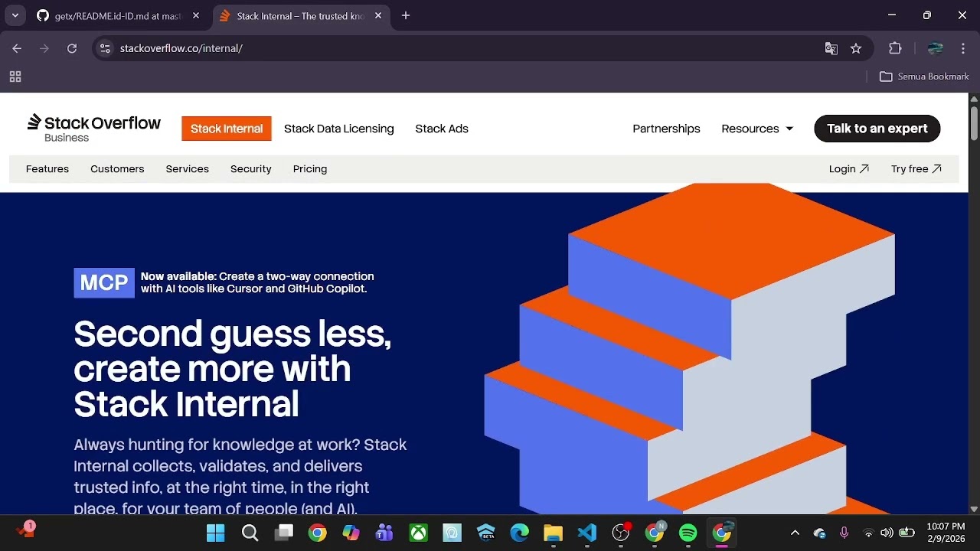Viewport: 980px width, 551px height.
Task: Open File Explorer from the taskbar
Action: coord(553,533)
